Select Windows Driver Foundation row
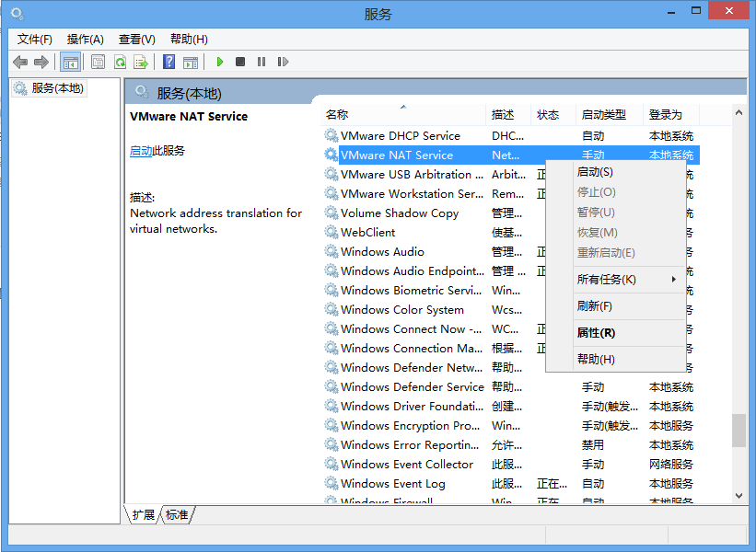The image size is (756, 552). point(510,406)
